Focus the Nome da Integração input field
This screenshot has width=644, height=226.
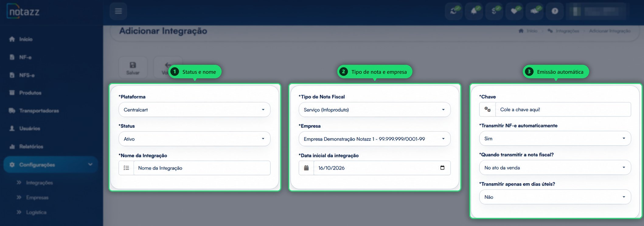[x=202, y=168]
